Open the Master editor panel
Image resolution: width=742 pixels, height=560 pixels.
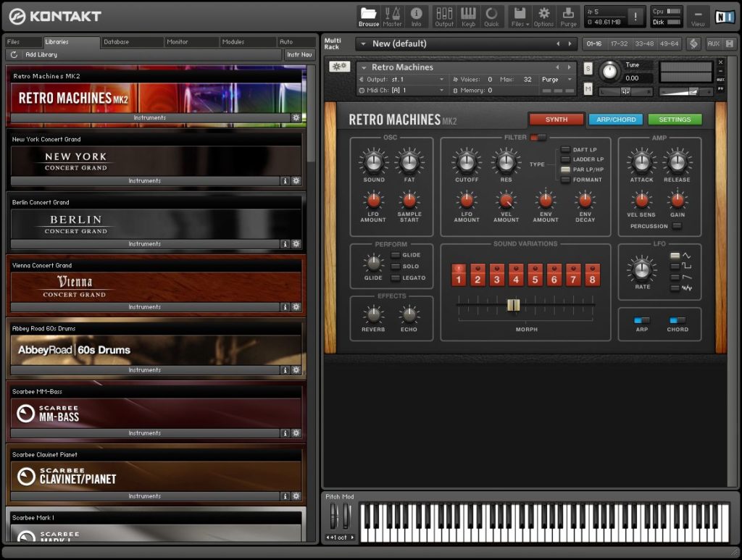click(x=392, y=16)
